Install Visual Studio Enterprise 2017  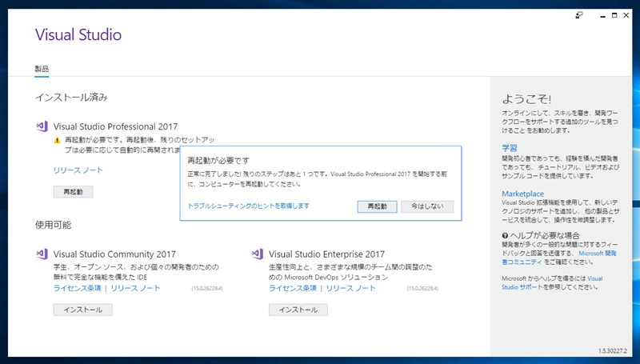point(298,310)
